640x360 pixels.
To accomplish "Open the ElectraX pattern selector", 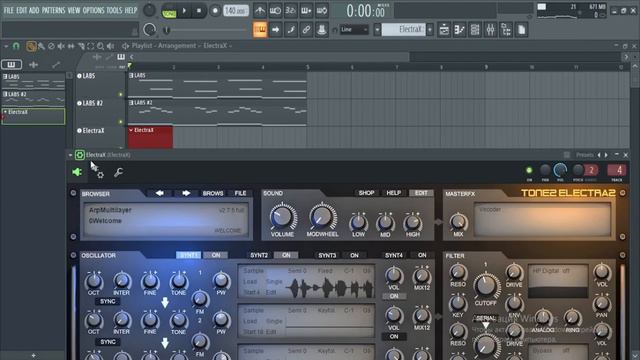I will (403, 29).
